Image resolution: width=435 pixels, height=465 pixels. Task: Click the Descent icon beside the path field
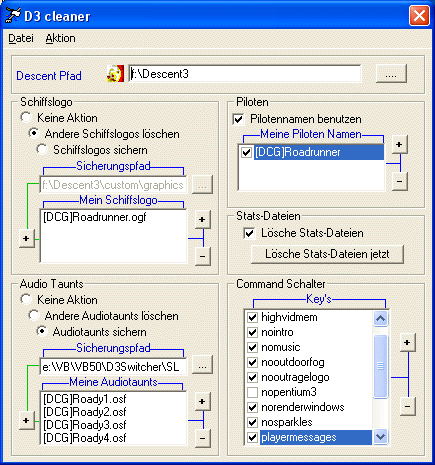[x=115, y=73]
